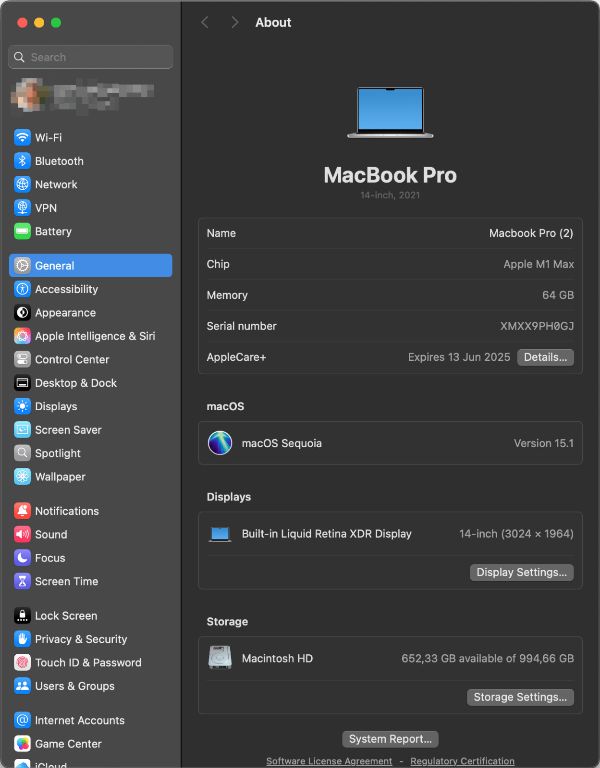This screenshot has height=768, width=600.
Task: Click Version 15.1 text
Action: click(x=544, y=443)
